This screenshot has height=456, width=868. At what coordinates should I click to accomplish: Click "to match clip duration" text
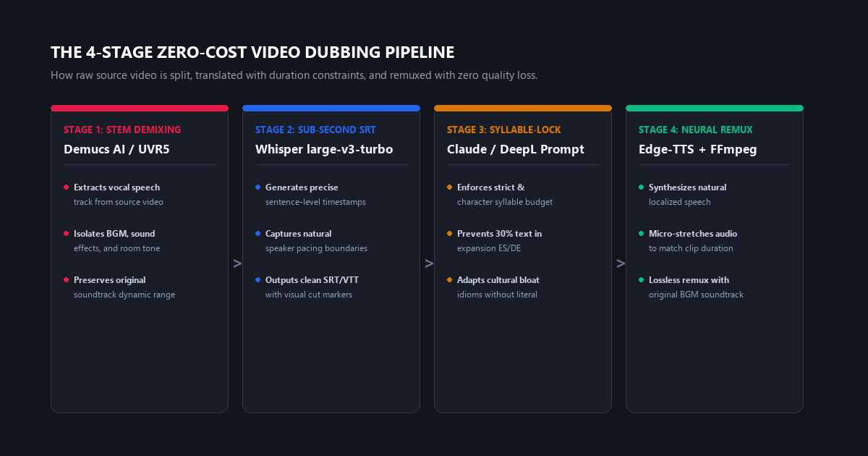coord(691,248)
